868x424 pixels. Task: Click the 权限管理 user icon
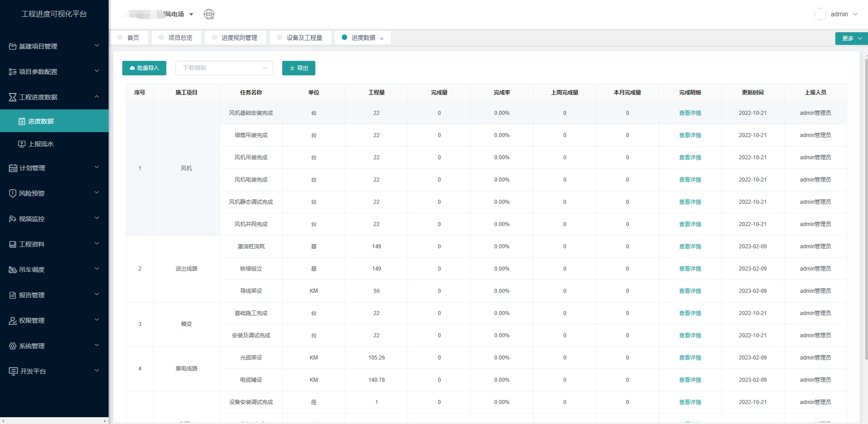(13, 320)
